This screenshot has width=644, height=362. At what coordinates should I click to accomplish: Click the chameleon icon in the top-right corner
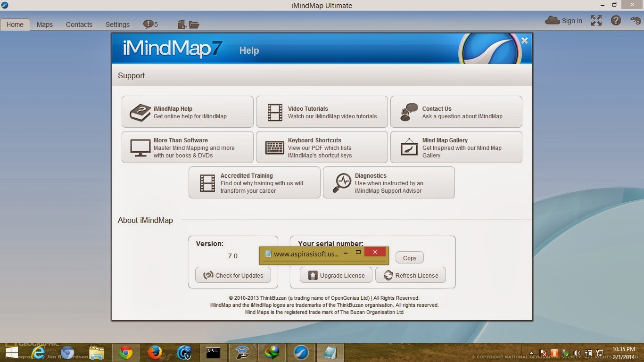click(636, 21)
